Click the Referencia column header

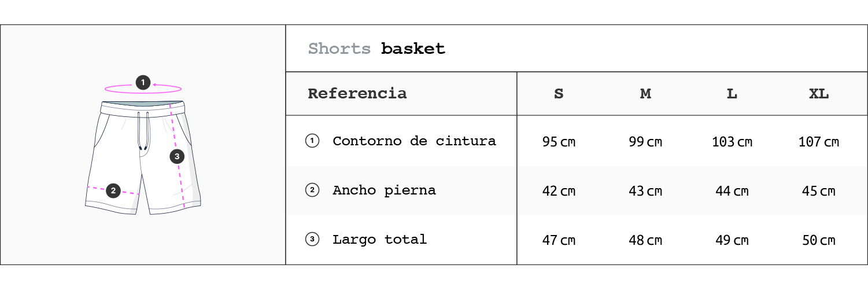[357, 93]
